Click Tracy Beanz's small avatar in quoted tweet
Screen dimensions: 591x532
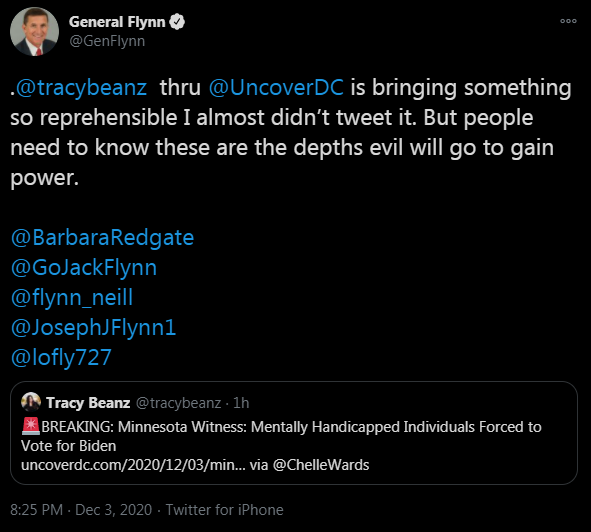31,402
